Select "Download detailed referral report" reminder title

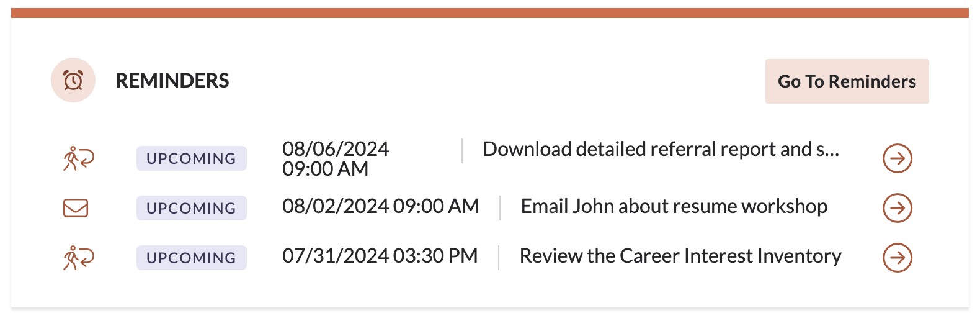coord(661,150)
